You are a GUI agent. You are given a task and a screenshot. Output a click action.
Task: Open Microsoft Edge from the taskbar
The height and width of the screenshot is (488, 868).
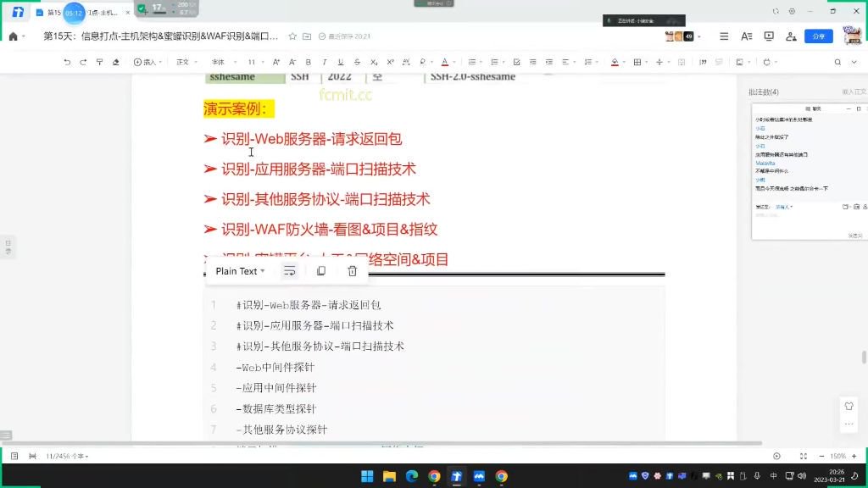pos(412,476)
